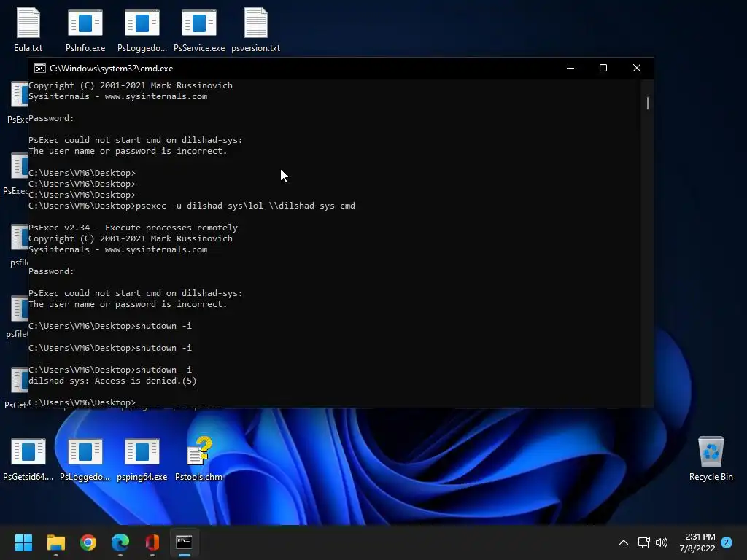Launch Google Chrome from the taskbar
747x560 pixels.
point(88,542)
